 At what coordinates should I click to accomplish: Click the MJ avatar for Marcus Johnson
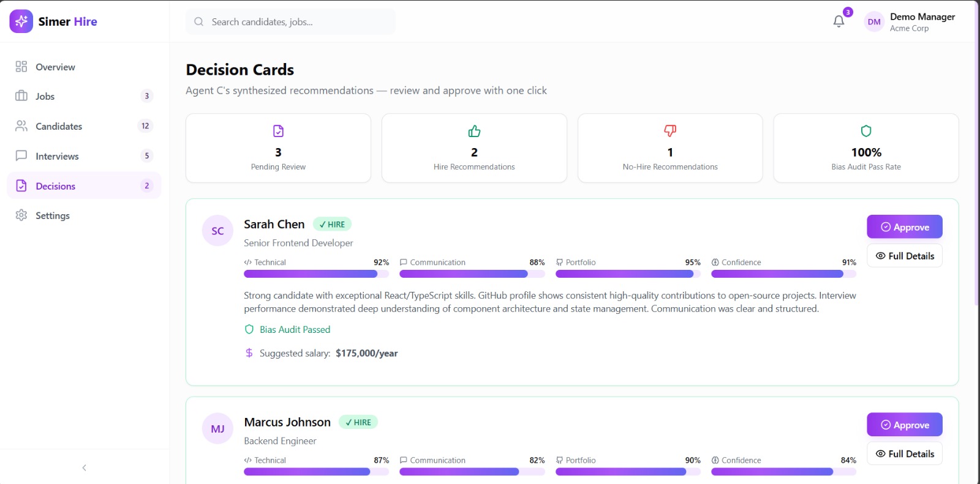point(217,429)
